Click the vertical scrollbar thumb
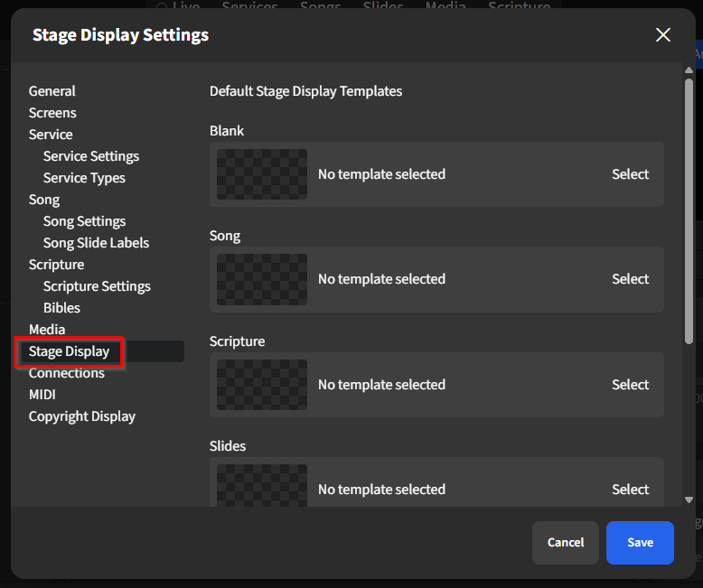Viewport: 703px width, 588px height. click(x=689, y=211)
